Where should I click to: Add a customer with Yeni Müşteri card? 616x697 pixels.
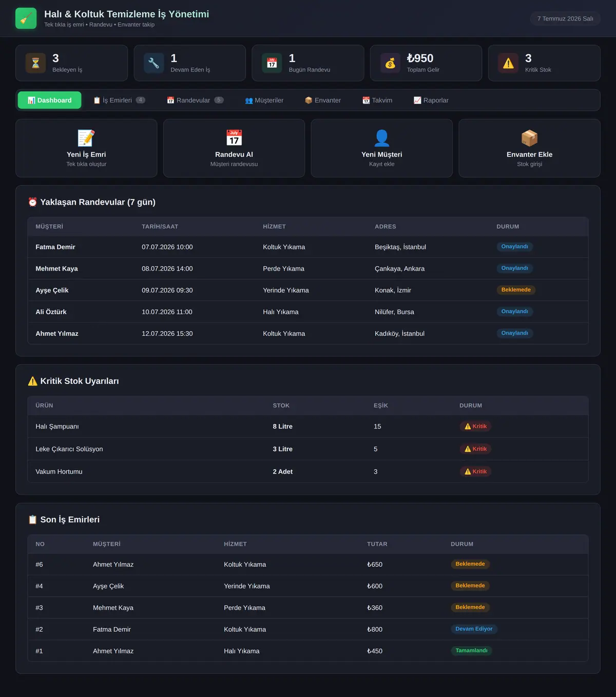382,148
